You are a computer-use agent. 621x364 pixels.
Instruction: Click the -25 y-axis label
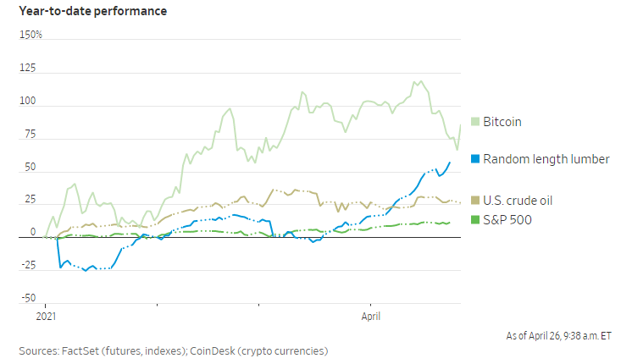pos(27,266)
